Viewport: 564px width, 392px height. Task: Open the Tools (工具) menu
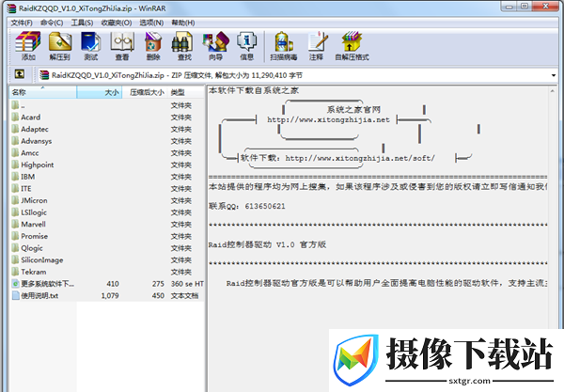(82, 23)
